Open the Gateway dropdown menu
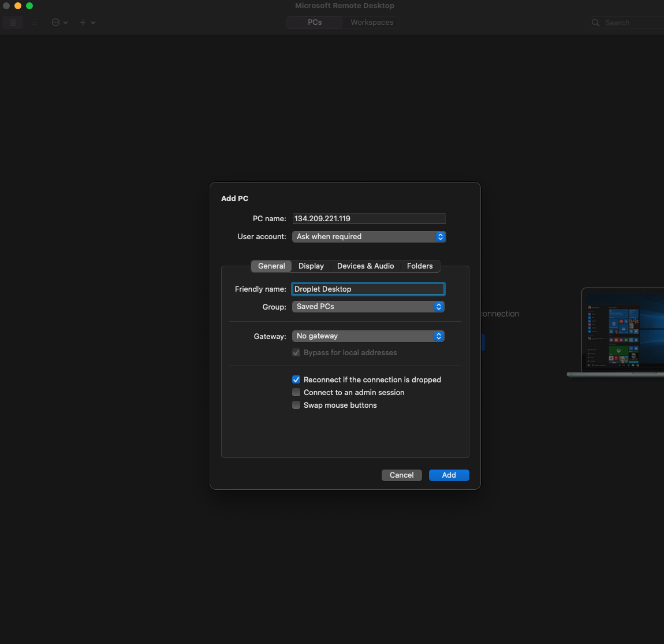664x644 pixels. 368,336
